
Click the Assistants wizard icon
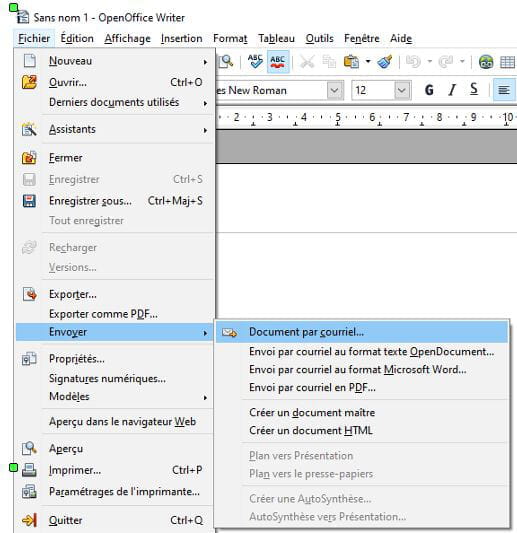(29, 130)
